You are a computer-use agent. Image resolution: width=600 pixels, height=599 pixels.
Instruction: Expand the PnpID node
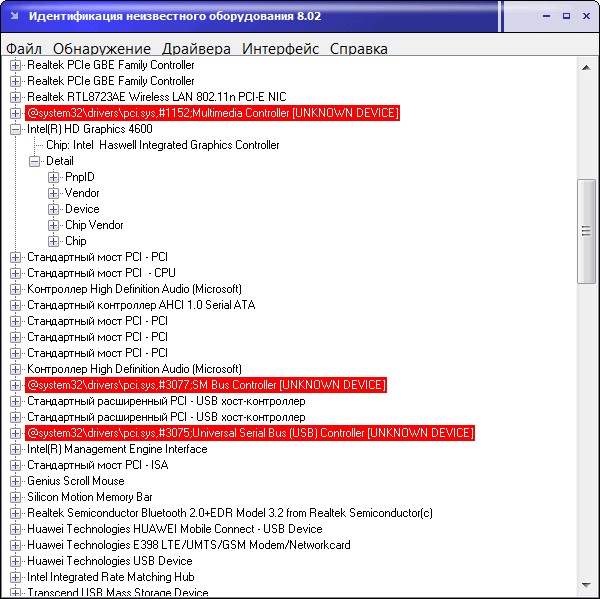click(x=54, y=177)
